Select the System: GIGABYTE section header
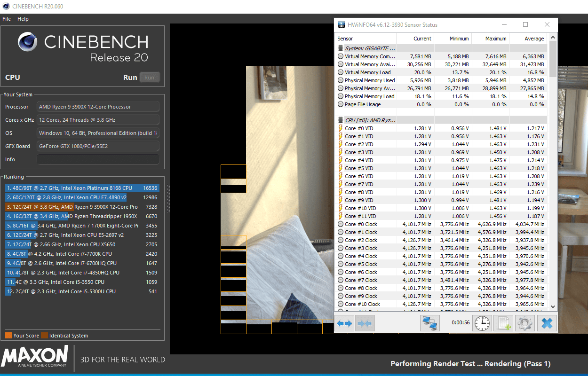The image size is (588, 376). pos(441,48)
